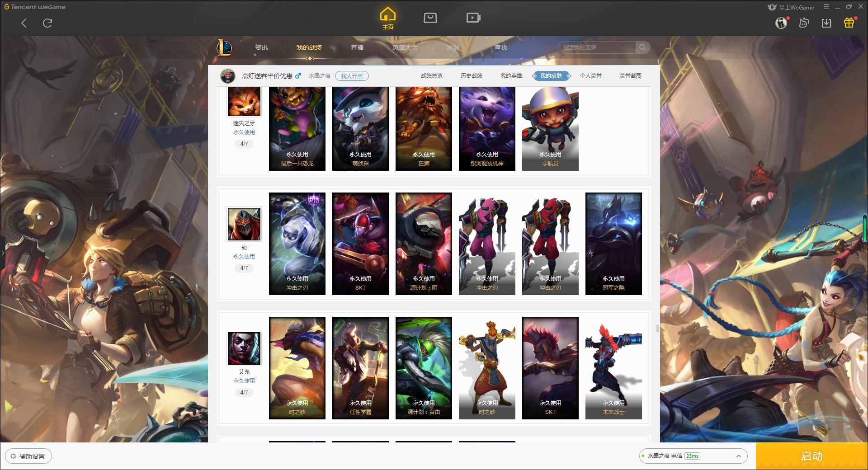Click the League of Legends logo icon
This screenshot has width=868, height=470.
[224, 47]
